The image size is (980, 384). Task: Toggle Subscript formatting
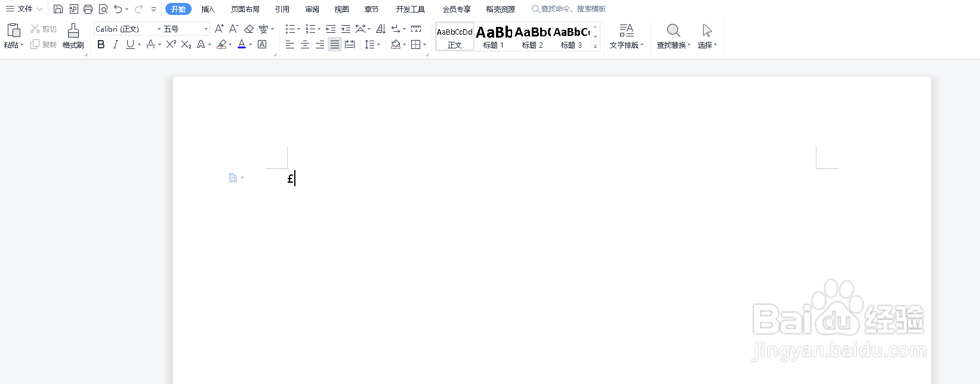(186, 44)
